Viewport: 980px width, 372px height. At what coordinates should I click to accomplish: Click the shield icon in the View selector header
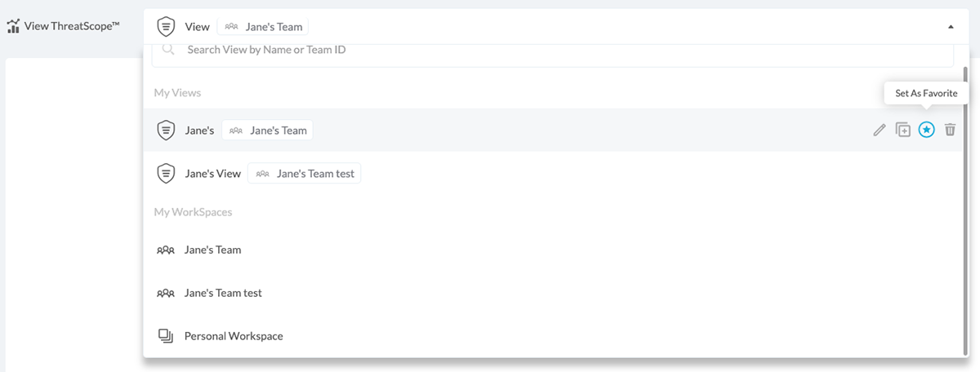pyautogui.click(x=166, y=26)
